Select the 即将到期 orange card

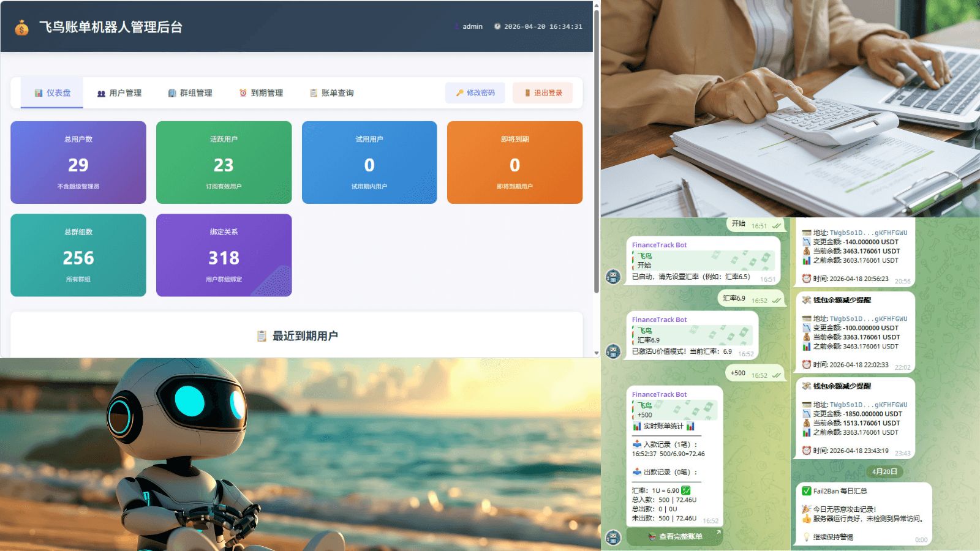pyautogui.click(x=514, y=162)
